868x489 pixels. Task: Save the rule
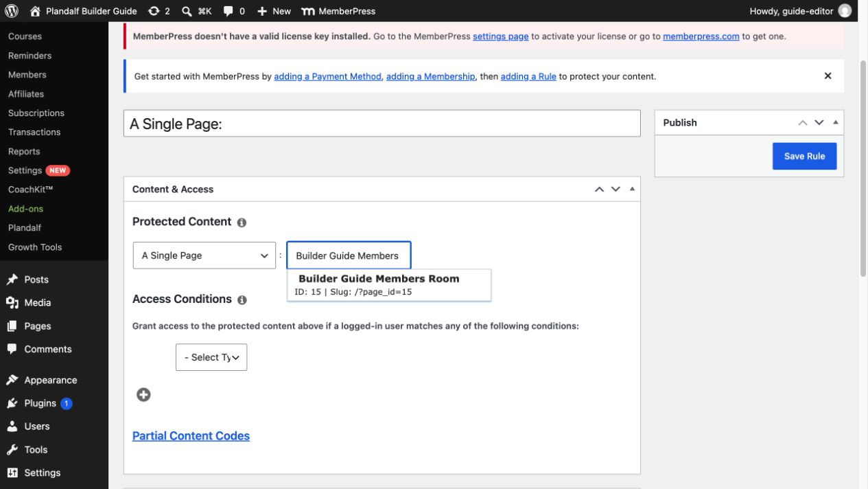[x=804, y=156]
